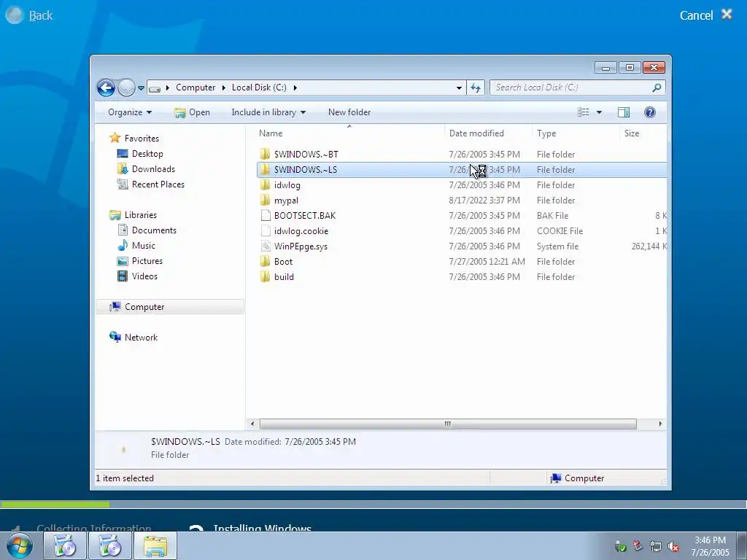Click the grayed Forward navigation button

pyautogui.click(x=126, y=87)
